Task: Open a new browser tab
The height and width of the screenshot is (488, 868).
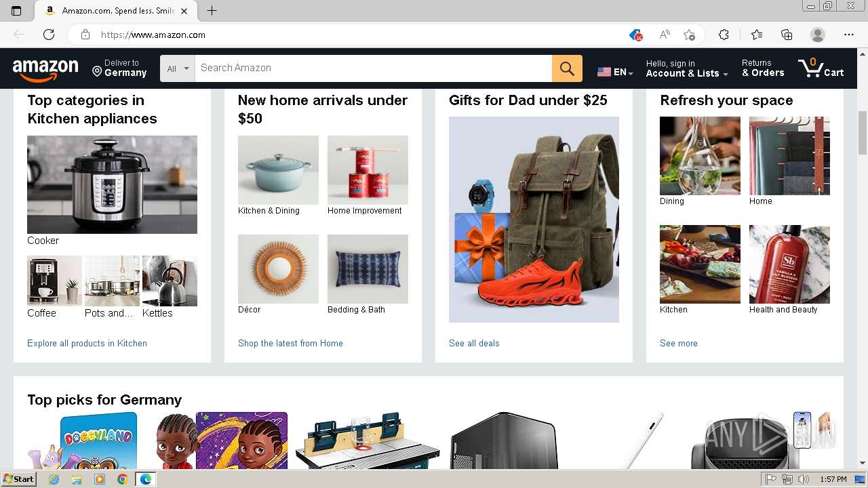Action: [x=212, y=11]
